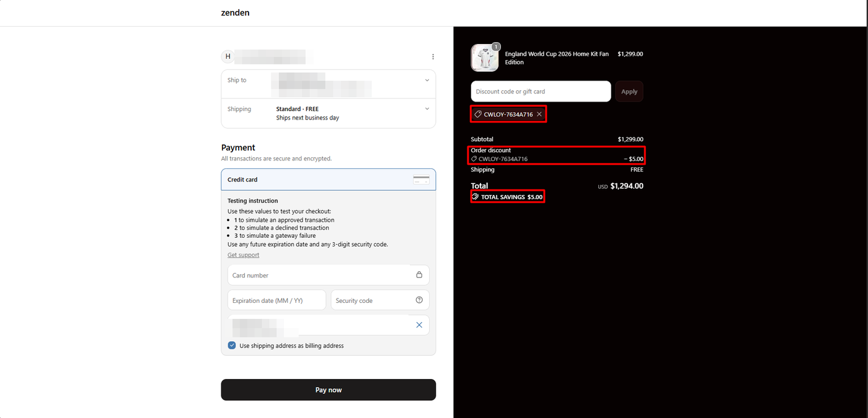
Task: Open the Get support link
Action: [x=243, y=255]
